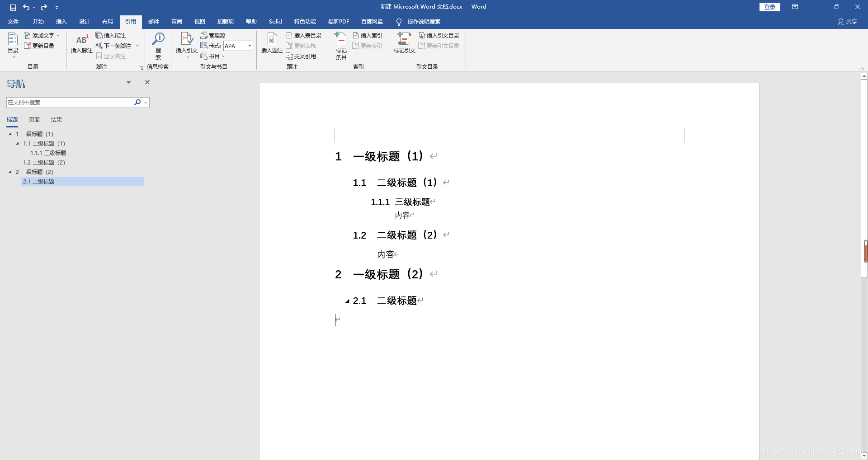Click the 标记引文 icon

[x=404, y=39]
